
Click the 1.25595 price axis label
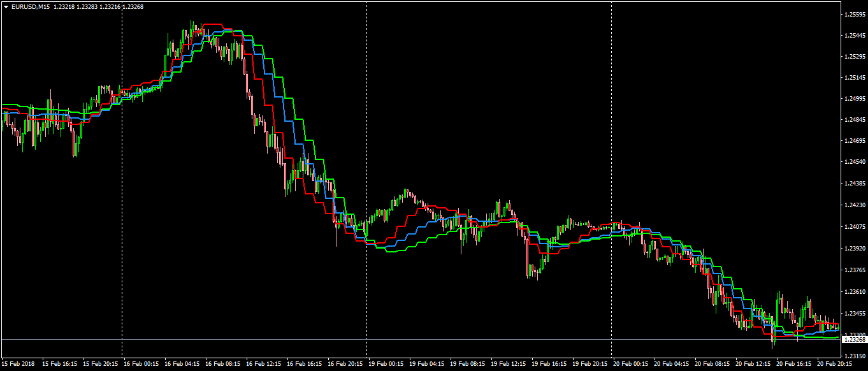point(855,14)
